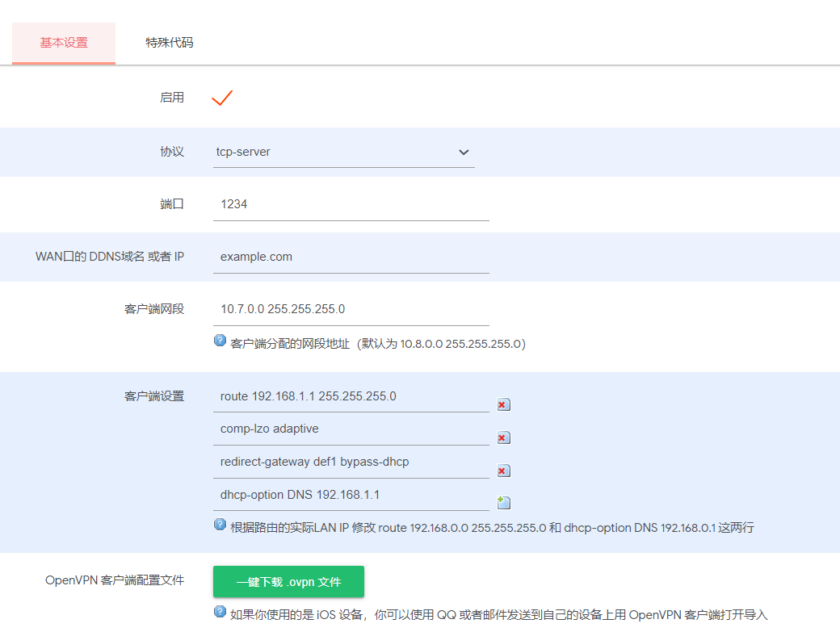Click the 端口 label

pyautogui.click(x=172, y=204)
